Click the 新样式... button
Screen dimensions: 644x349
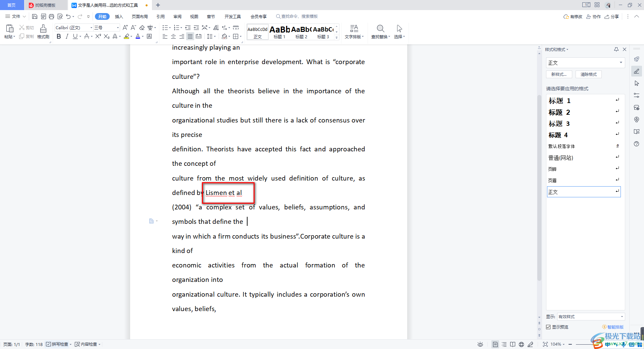[559, 74]
